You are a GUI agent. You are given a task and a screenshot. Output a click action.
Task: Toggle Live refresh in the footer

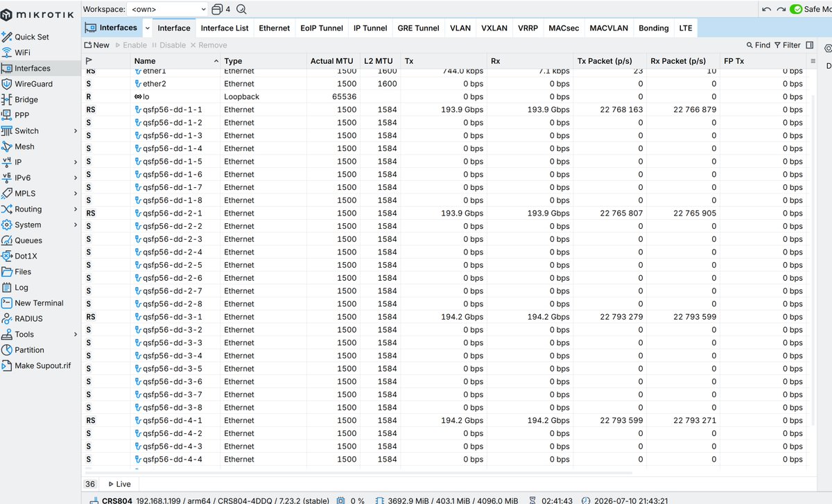pyautogui.click(x=119, y=484)
